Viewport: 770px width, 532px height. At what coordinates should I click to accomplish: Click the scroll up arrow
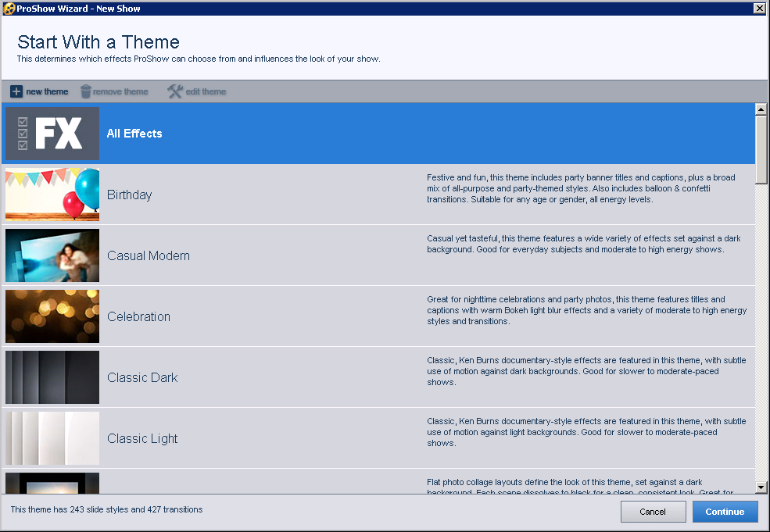(761, 109)
